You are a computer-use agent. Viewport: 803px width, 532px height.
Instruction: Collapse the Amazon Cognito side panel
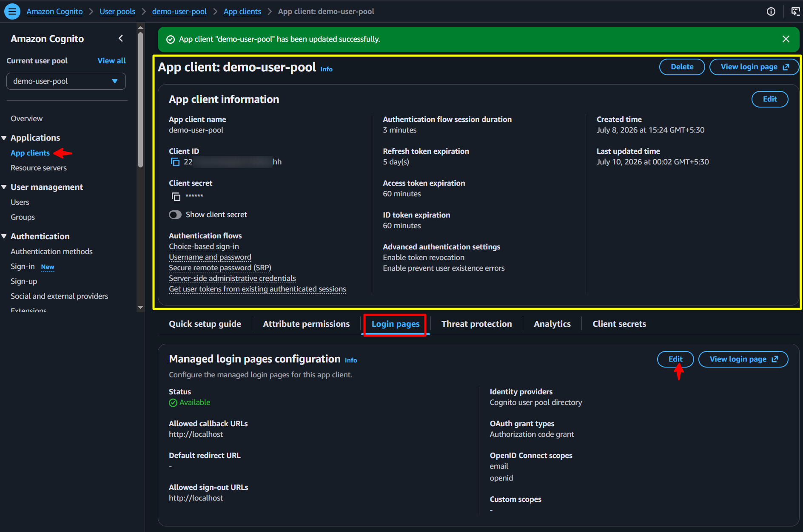[x=121, y=39]
